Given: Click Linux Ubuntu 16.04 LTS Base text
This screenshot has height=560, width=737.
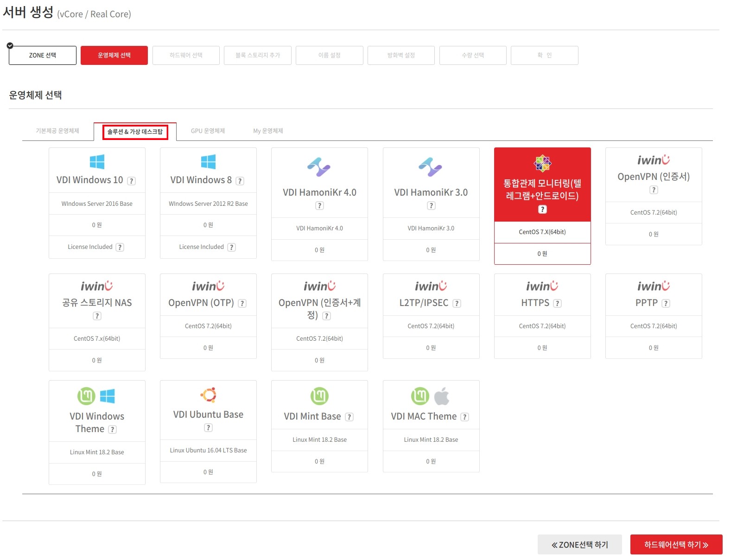Looking at the screenshot, I should coord(208,450).
